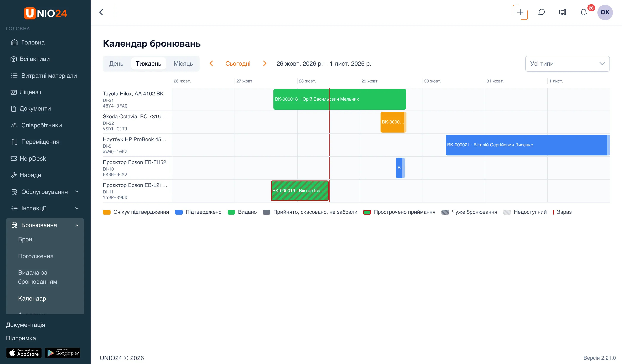This screenshot has height=364, width=622.
Task: Open Погодження submenu item
Action: [36, 256]
